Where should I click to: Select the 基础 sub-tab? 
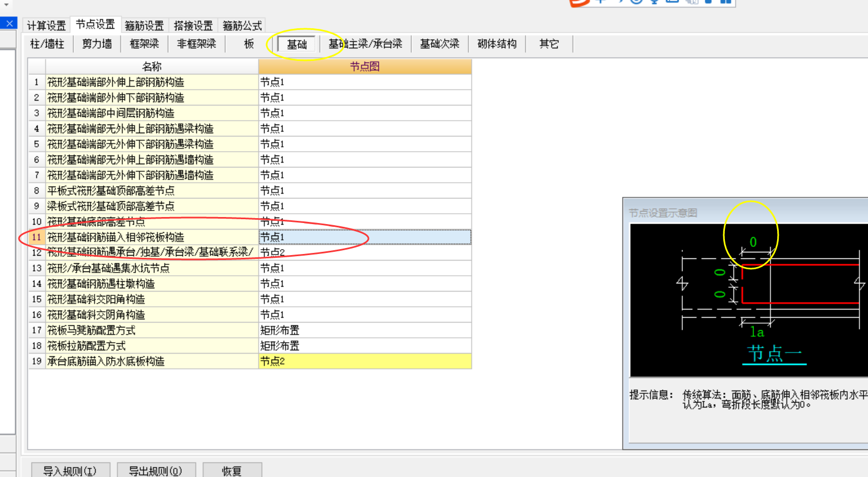(297, 44)
